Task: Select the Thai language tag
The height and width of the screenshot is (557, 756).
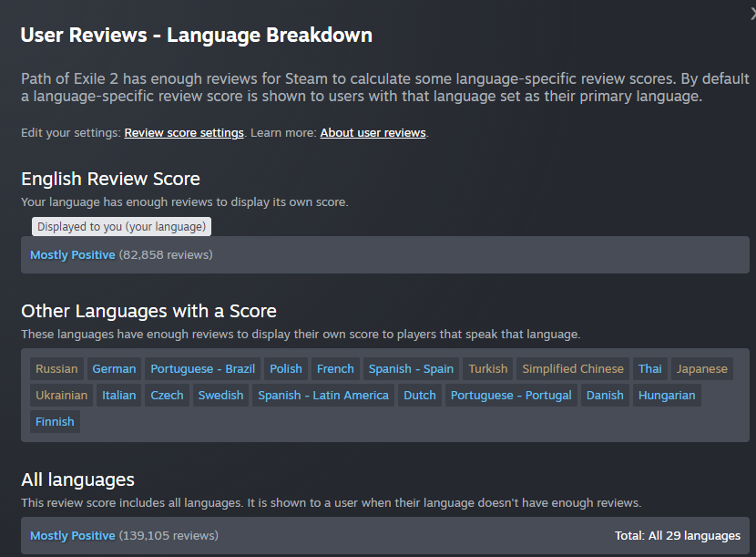Action: pos(650,369)
